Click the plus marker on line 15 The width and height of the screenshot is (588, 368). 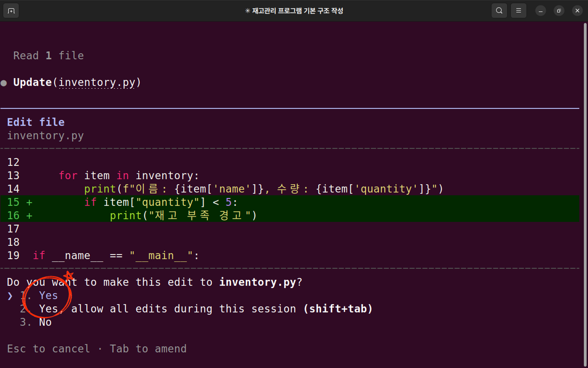(x=29, y=203)
